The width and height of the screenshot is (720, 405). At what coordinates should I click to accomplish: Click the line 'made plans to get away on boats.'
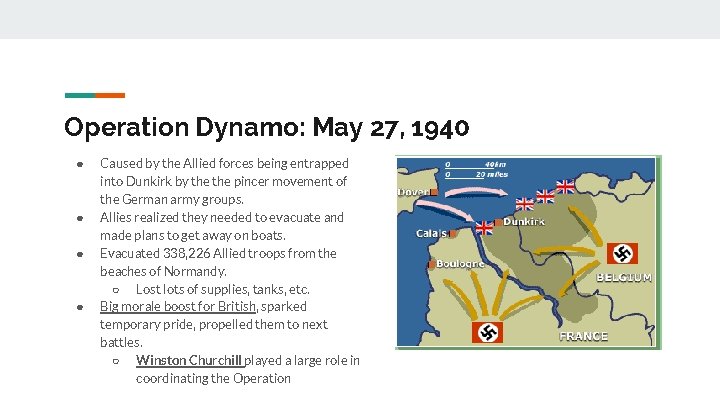tap(192, 235)
